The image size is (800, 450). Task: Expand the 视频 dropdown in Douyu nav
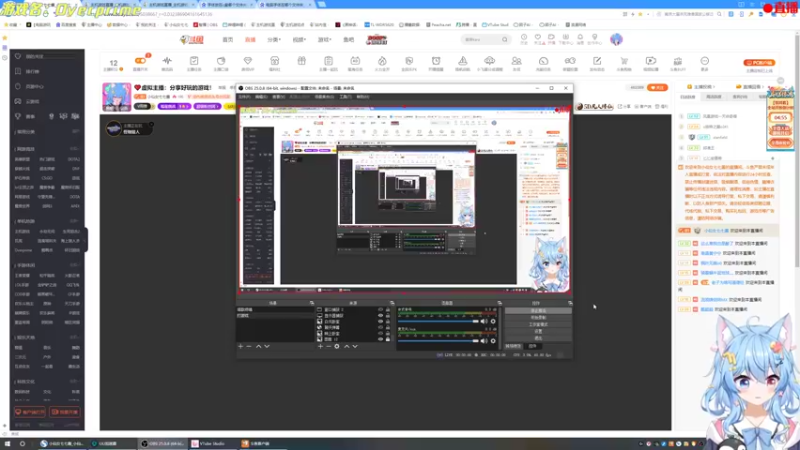(299, 40)
